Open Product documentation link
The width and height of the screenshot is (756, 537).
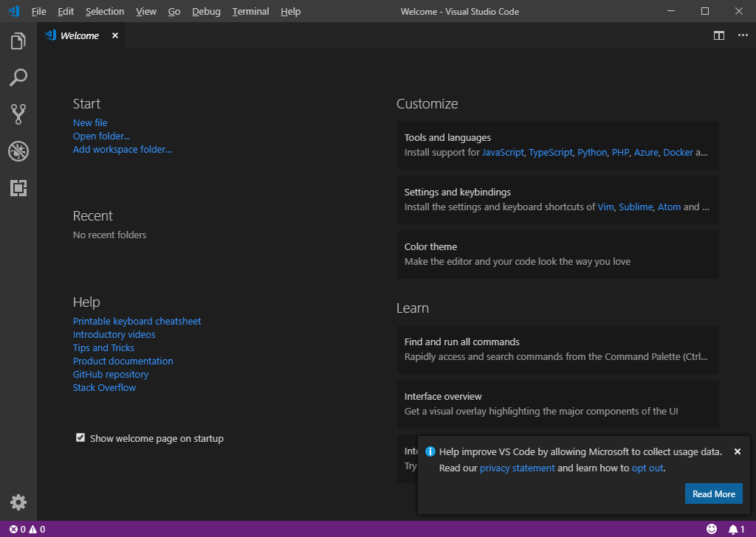(x=123, y=361)
